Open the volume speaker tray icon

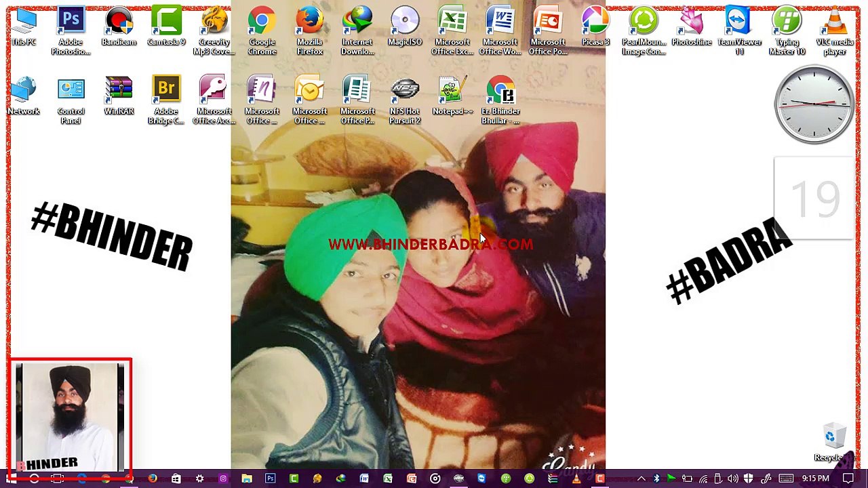pos(733,479)
